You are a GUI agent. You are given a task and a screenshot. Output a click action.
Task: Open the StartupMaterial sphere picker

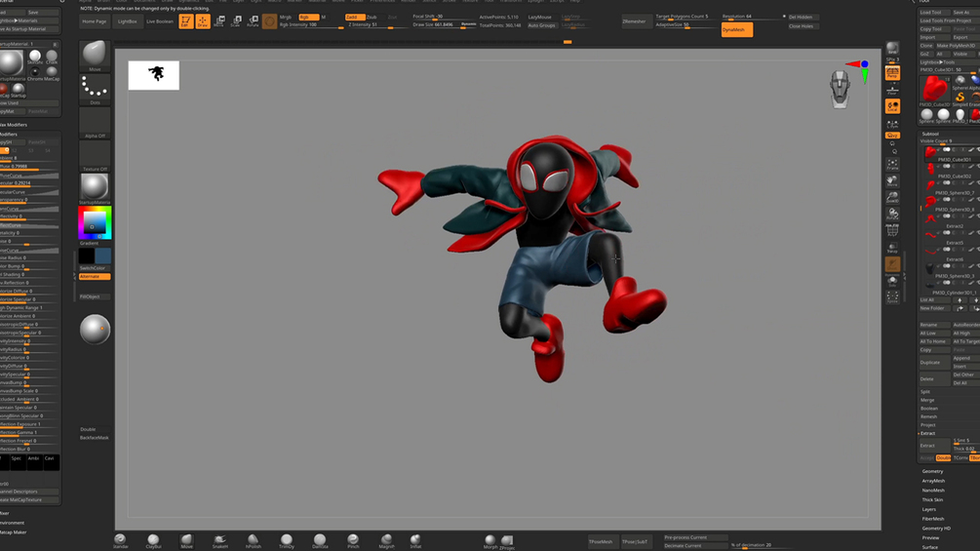95,188
